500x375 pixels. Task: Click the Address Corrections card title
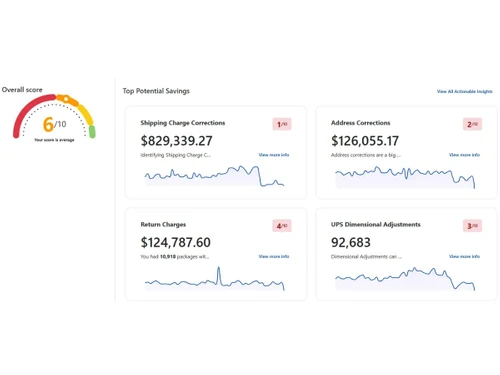pyautogui.click(x=360, y=123)
